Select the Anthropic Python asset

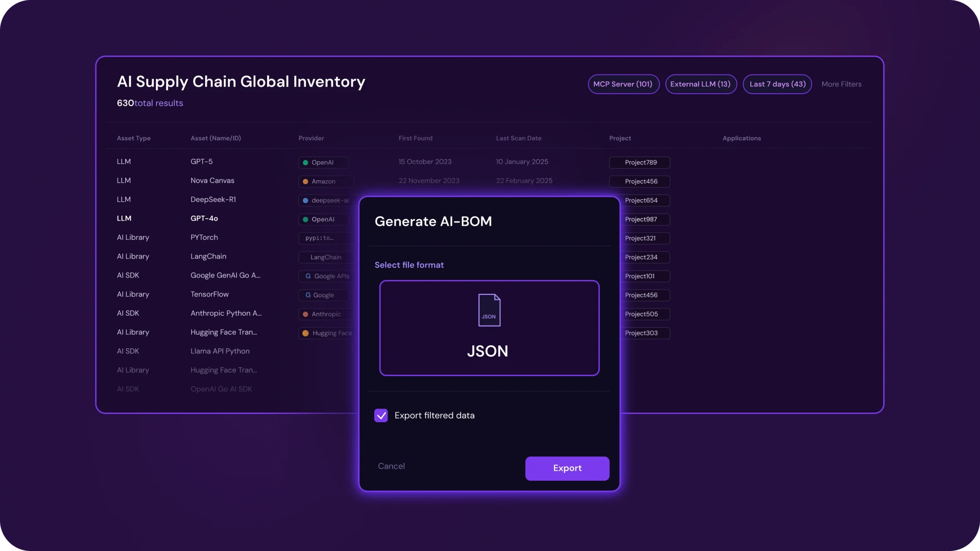tap(226, 313)
